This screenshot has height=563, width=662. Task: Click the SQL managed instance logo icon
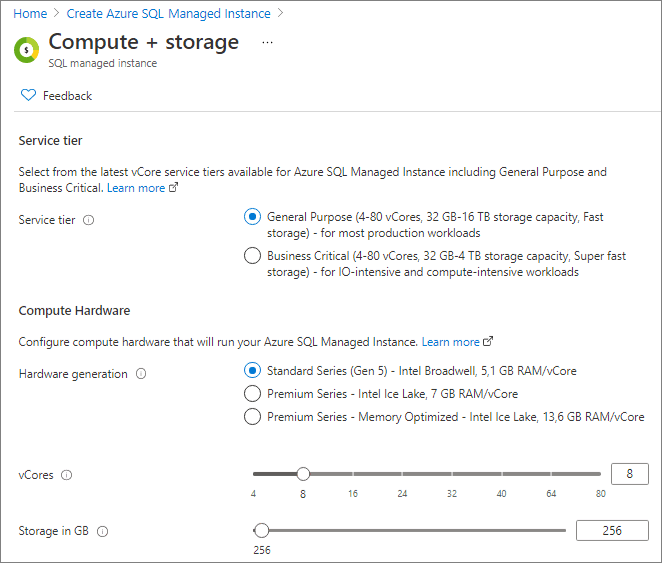pos(27,49)
